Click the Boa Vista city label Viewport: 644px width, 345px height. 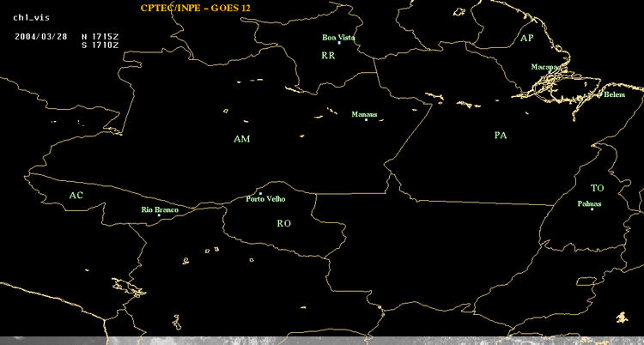click(x=338, y=38)
